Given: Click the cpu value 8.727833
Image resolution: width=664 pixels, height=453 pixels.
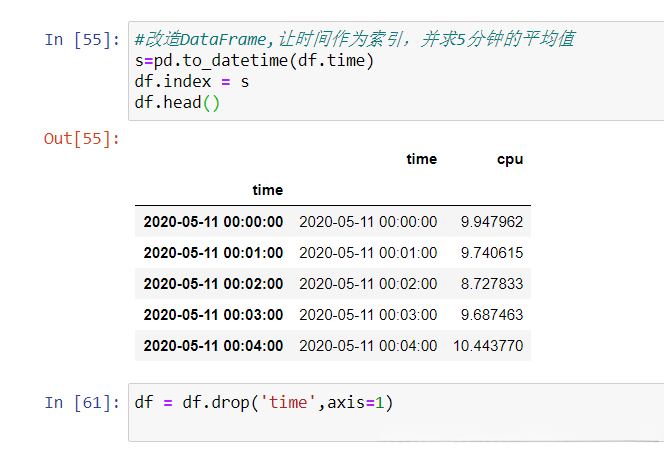Looking at the screenshot, I should 491,284.
